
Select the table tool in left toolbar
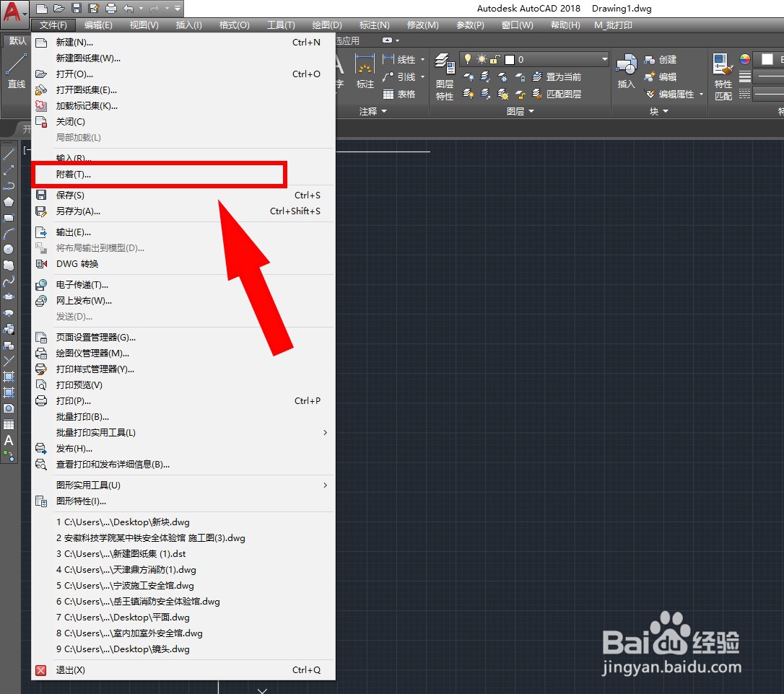(9, 425)
